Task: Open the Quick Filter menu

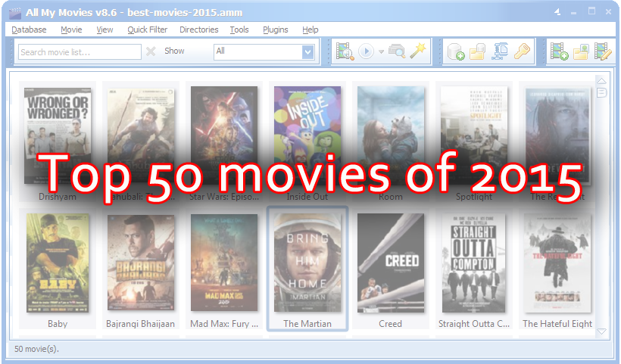Action: (148, 30)
